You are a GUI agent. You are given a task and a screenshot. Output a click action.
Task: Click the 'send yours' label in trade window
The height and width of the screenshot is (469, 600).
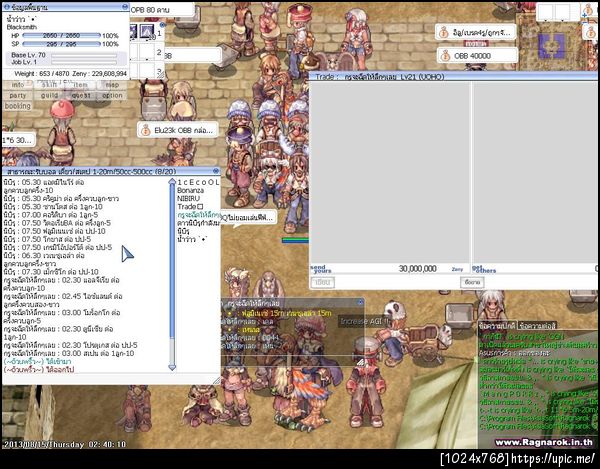[x=321, y=269]
